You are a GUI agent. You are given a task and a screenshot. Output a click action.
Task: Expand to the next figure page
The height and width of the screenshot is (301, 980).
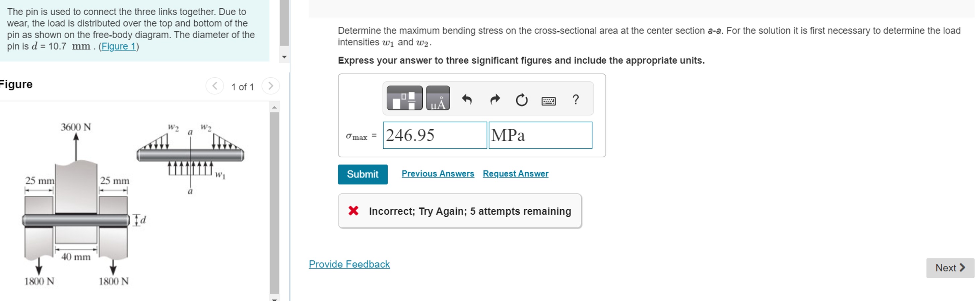270,86
